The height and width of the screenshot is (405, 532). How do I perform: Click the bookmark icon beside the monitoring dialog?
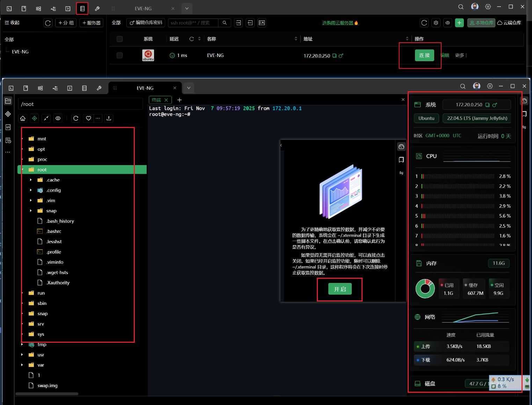pyautogui.click(x=401, y=160)
